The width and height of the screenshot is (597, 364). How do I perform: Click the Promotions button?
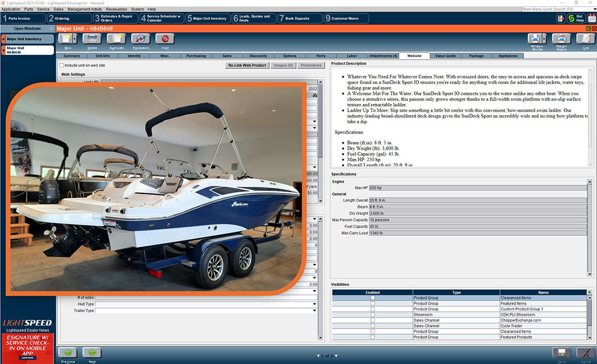(x=311, y=65)
